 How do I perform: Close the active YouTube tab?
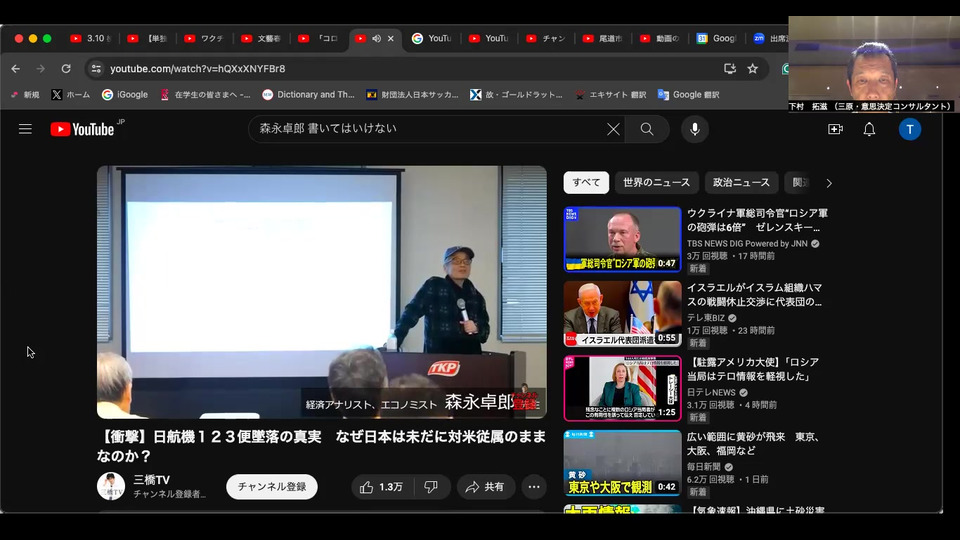391,39
